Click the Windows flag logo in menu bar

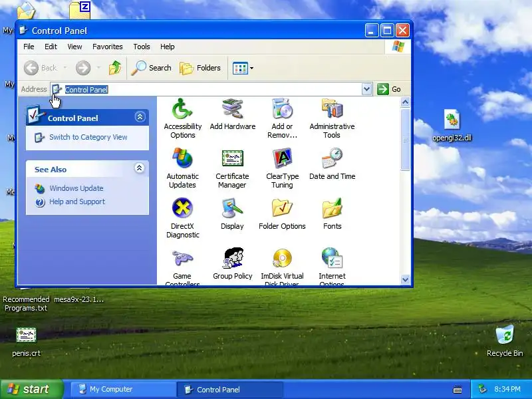click(398, 47)
